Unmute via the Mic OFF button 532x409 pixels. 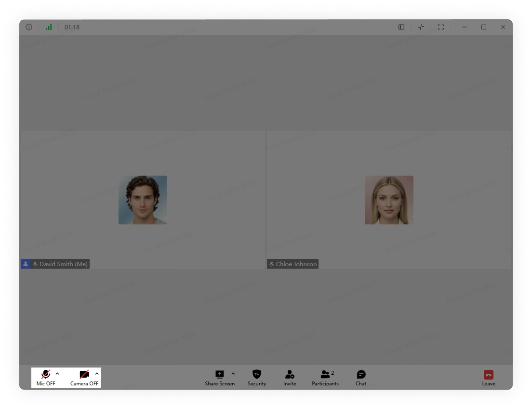(x=46, y=378)
